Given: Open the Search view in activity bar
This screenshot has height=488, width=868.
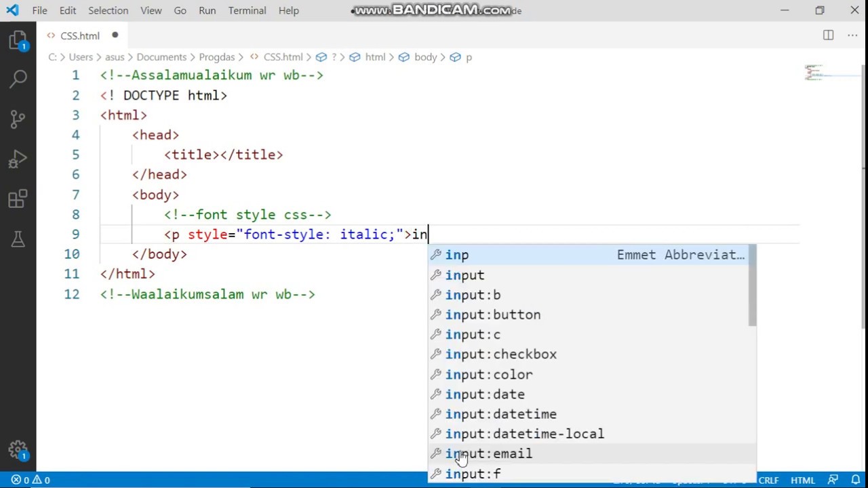Looking at the screenshot, I should pos(18,79).
